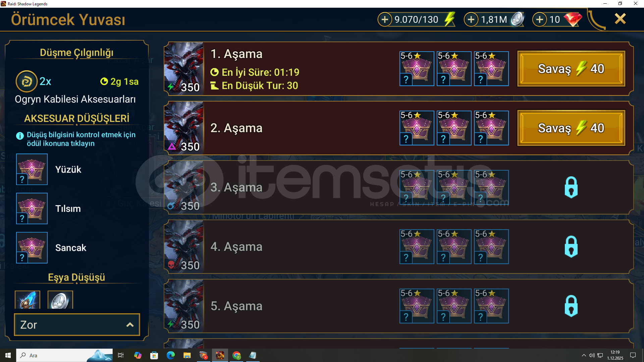
Task: Click the lock on 4. Aşama
Action: point(571,246)
